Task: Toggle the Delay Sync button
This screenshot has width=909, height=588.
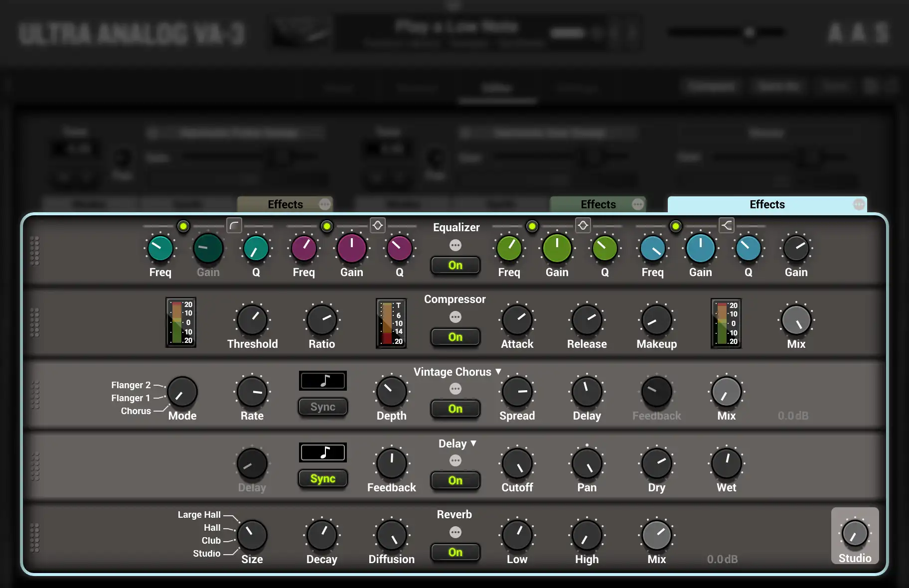Action: click(x=323, y=479)
